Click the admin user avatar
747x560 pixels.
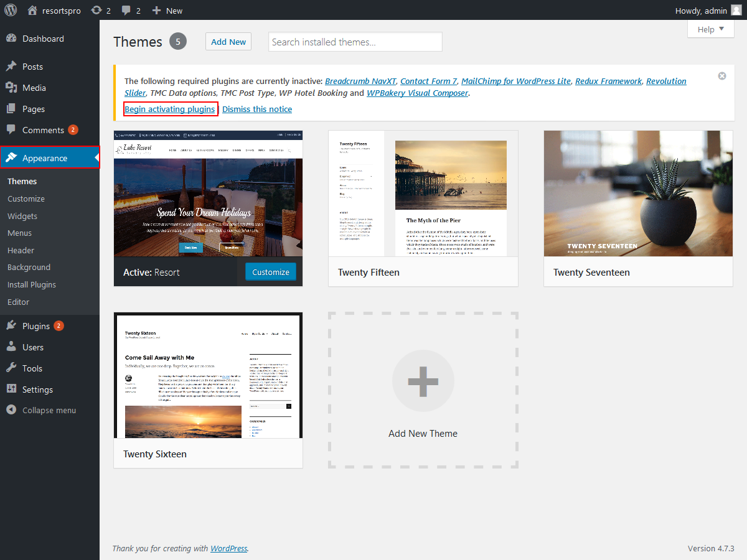(x=736, y=11)
